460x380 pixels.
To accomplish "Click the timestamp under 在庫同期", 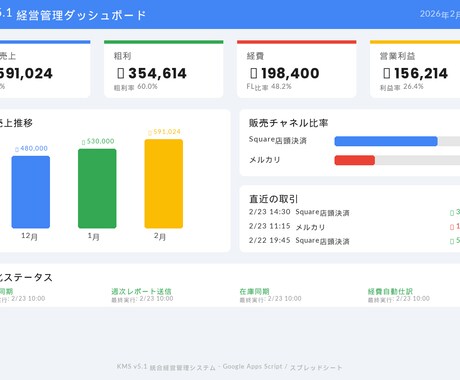I will 270,299.
